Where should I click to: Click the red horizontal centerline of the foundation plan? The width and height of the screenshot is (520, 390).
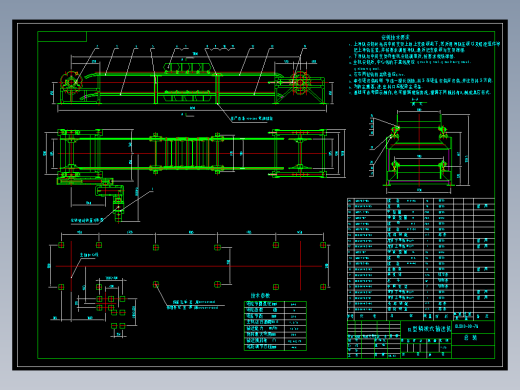click(x=189, y=266)
